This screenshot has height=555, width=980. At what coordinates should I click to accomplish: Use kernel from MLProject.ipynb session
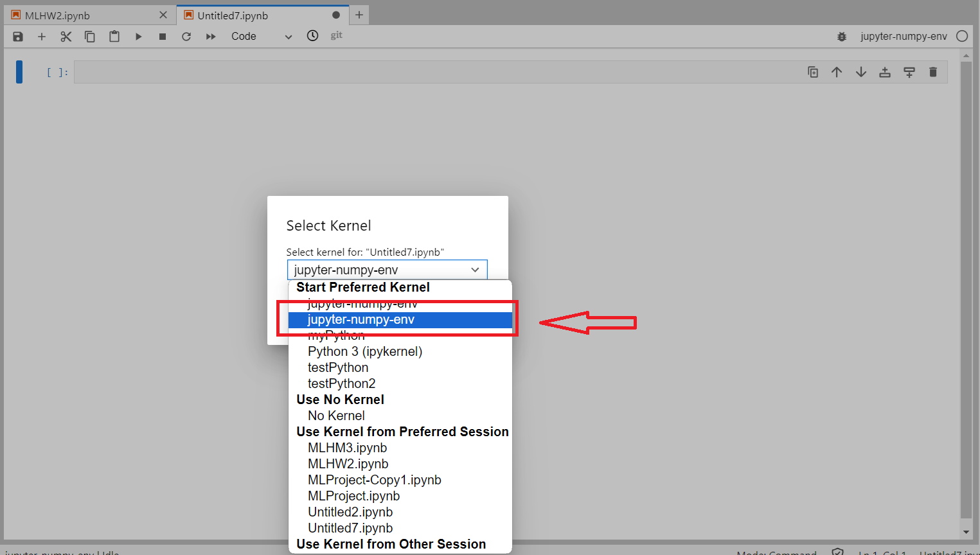[400, 496]
